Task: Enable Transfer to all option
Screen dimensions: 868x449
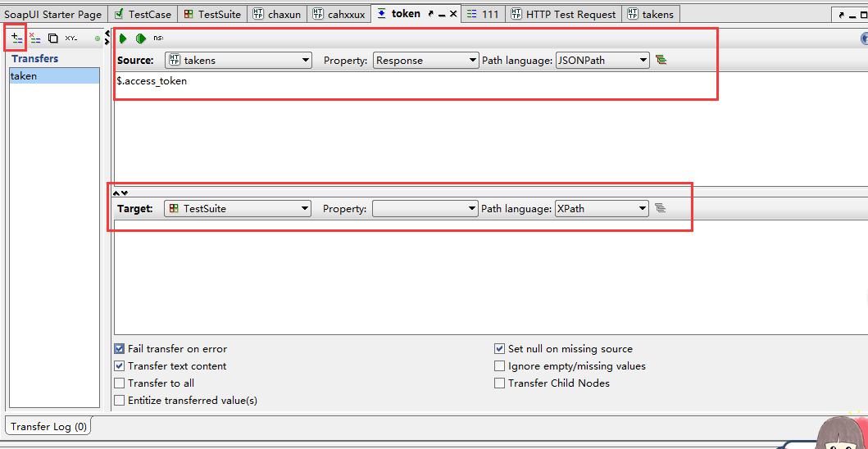Action: 119,383
